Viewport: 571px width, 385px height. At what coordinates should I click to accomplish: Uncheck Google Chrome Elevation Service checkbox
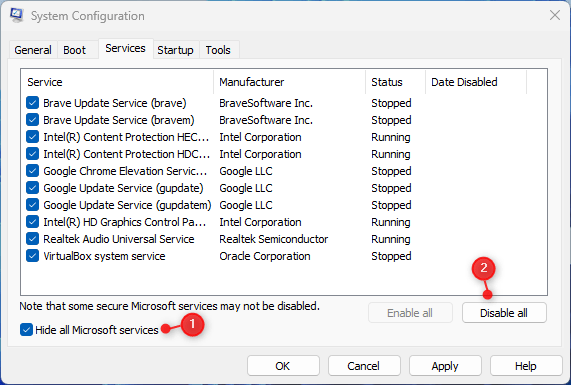click(x=32, y=171)
